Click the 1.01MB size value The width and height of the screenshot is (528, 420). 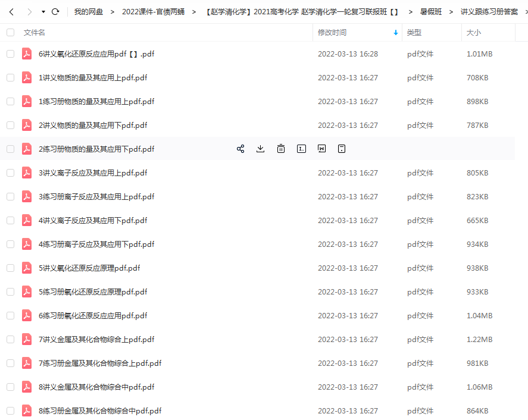click(480, 54)
